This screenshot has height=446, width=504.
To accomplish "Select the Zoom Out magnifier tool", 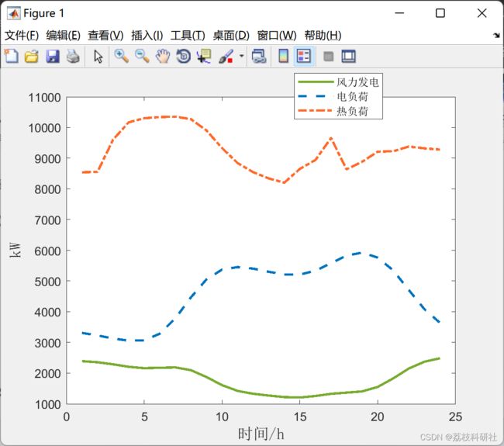I will click(x=142, y=56).
